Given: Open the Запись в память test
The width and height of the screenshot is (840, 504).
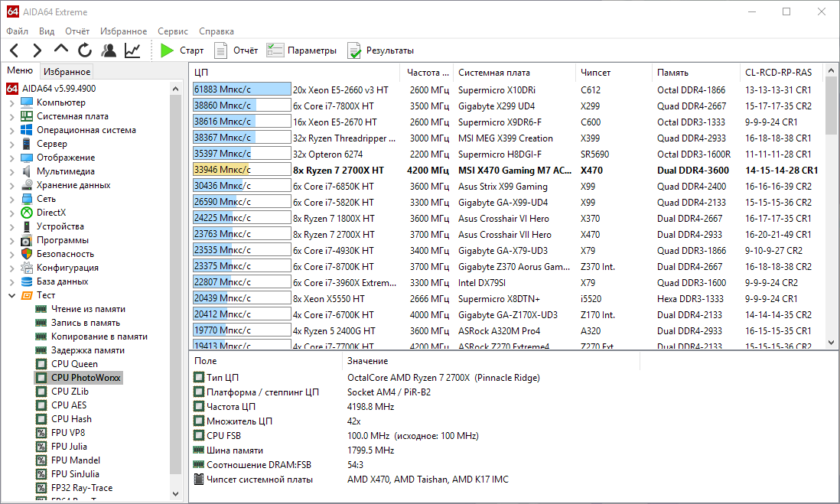Looking at the screenshot, I should [85, 323].
